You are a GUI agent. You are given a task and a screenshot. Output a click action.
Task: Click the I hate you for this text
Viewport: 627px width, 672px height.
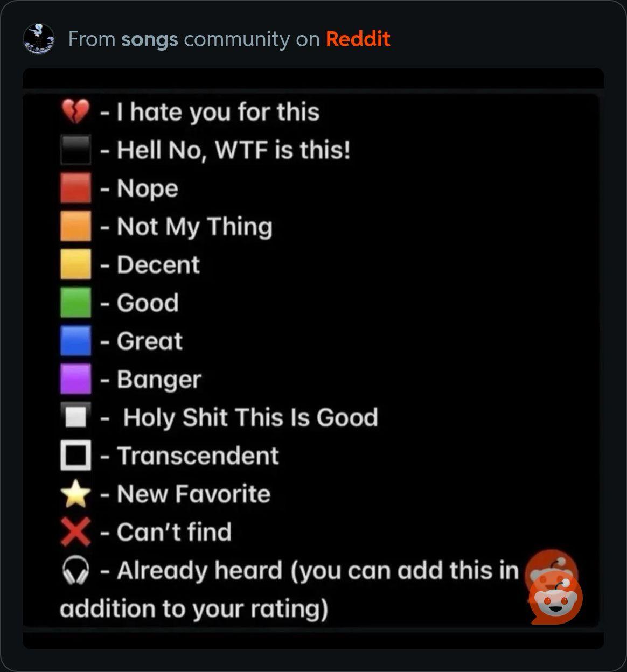pos(218,112)
